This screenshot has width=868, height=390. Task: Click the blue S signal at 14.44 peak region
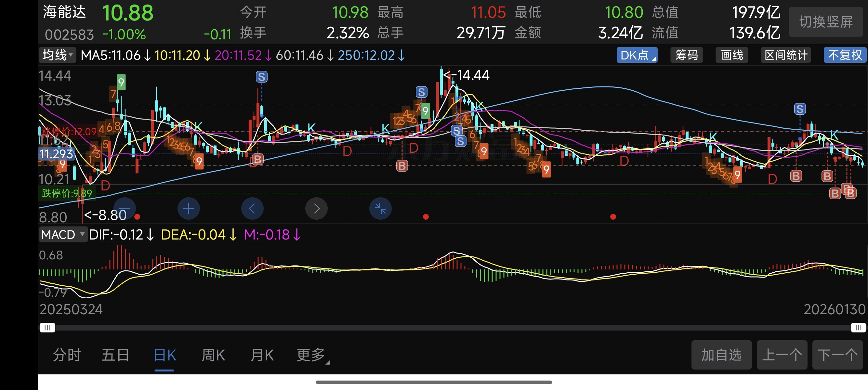pyautogui.click(x=421, y=92)
